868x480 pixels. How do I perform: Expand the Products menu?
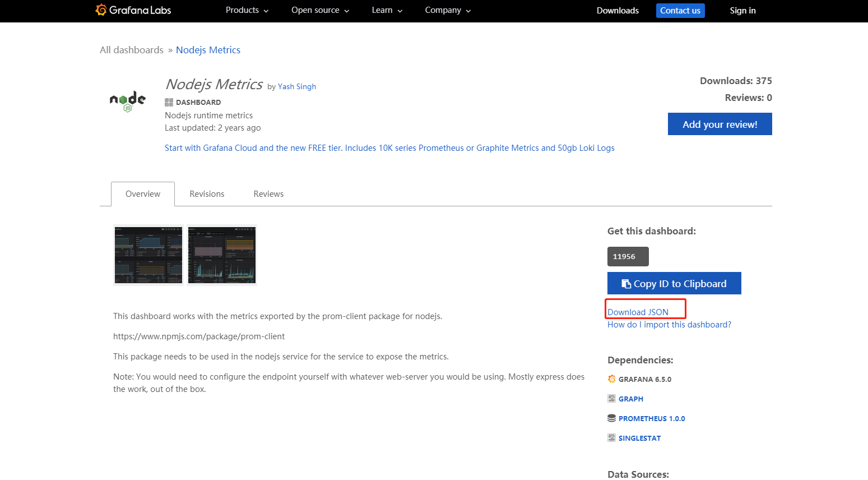point(247,10)
